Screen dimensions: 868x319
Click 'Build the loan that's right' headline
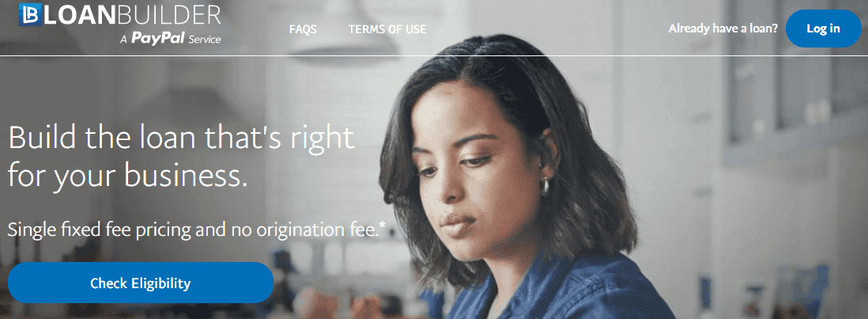tap(181, 138)
